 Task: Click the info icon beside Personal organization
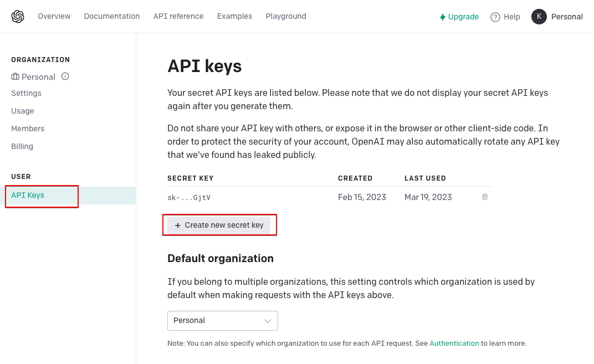[65, 76]
